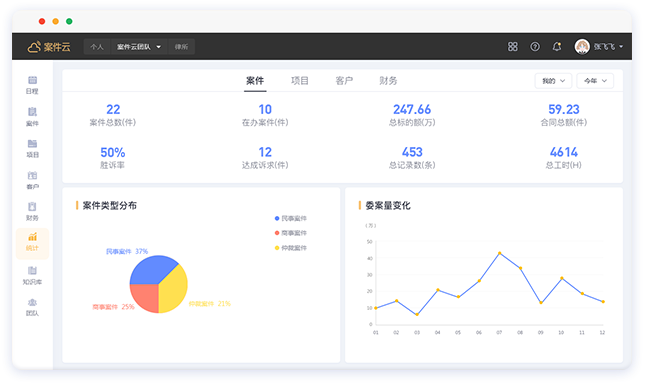
Task: Click the 仲裁案件 21% pie label
Action: [210, 304]
